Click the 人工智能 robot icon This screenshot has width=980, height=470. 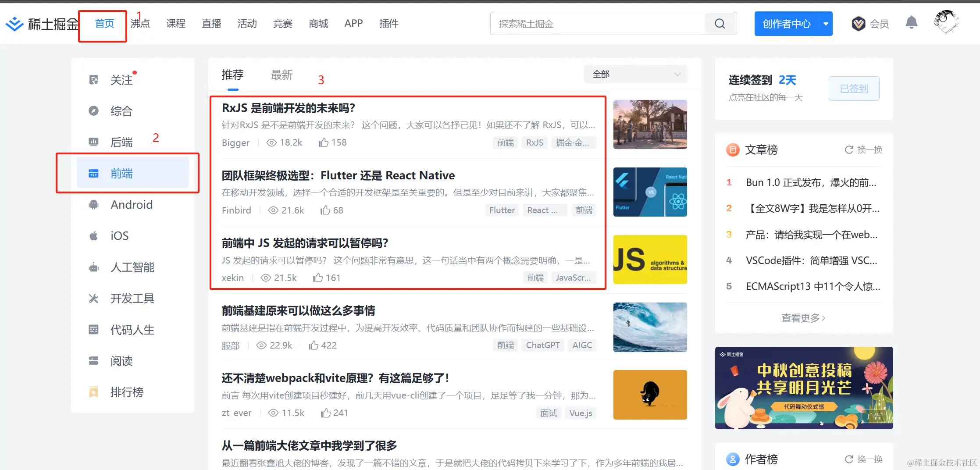tap(94, 267)
